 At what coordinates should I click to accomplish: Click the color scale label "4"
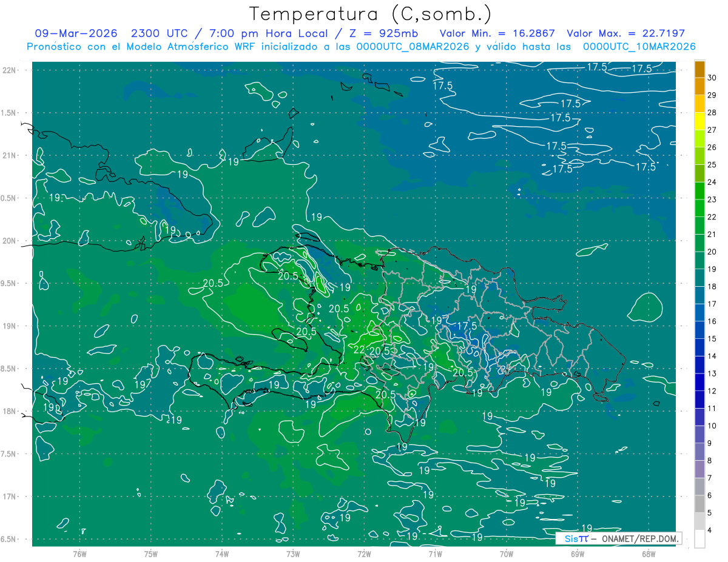click(x=710, y=530)
